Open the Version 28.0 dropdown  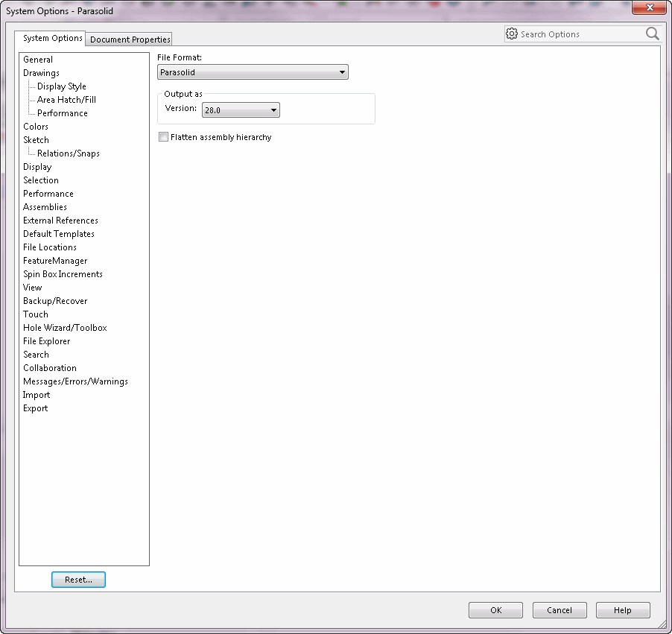241,110
